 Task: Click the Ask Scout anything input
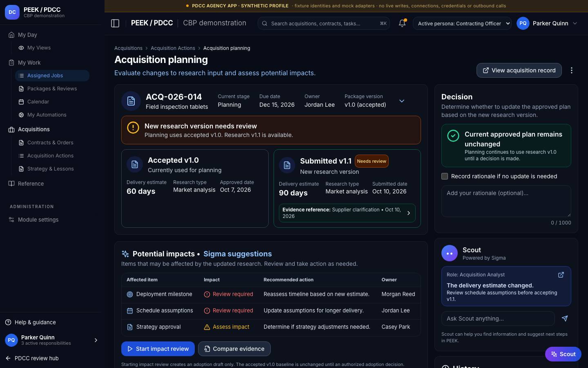coord(498,319)
